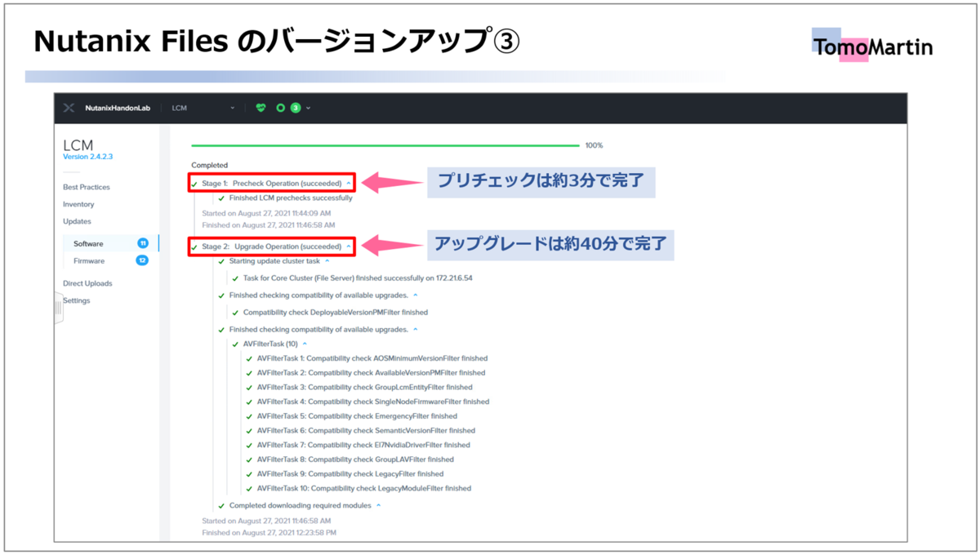
Task: Click the Software count badge 11
Action: 142,243
